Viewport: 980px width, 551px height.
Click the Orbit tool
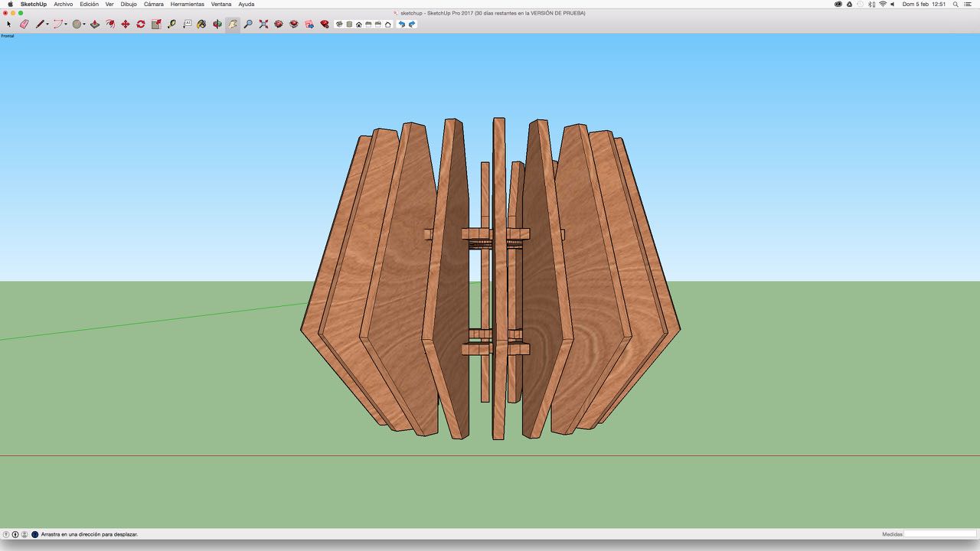217,24
